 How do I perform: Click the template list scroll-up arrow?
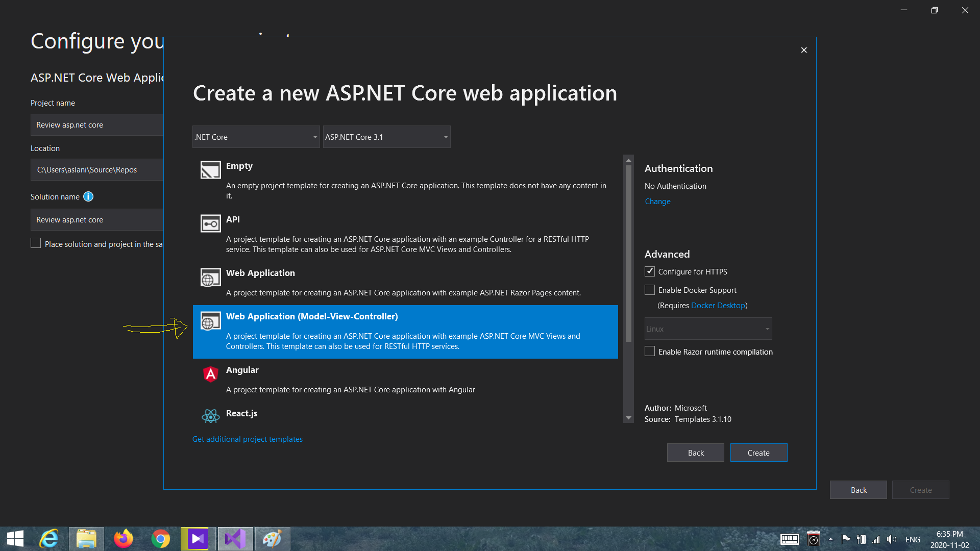coord(628,160)
